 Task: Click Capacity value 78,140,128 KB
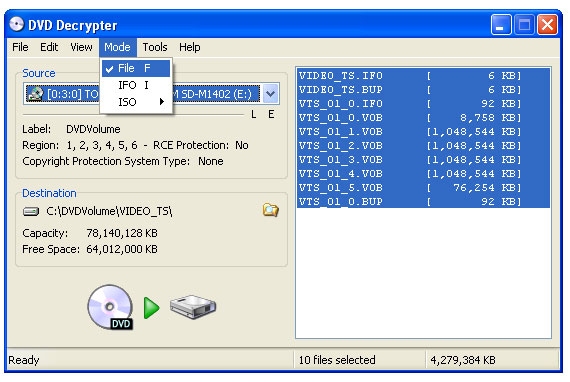point(122,233)
